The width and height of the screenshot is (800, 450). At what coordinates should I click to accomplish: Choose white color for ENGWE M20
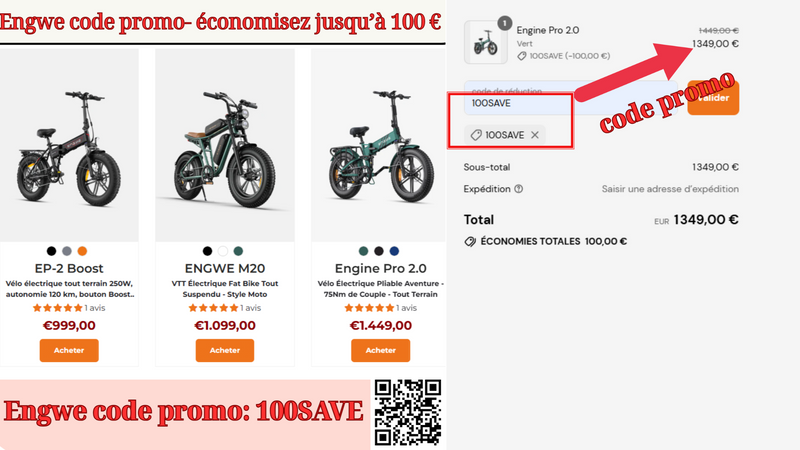pos(222,251)
